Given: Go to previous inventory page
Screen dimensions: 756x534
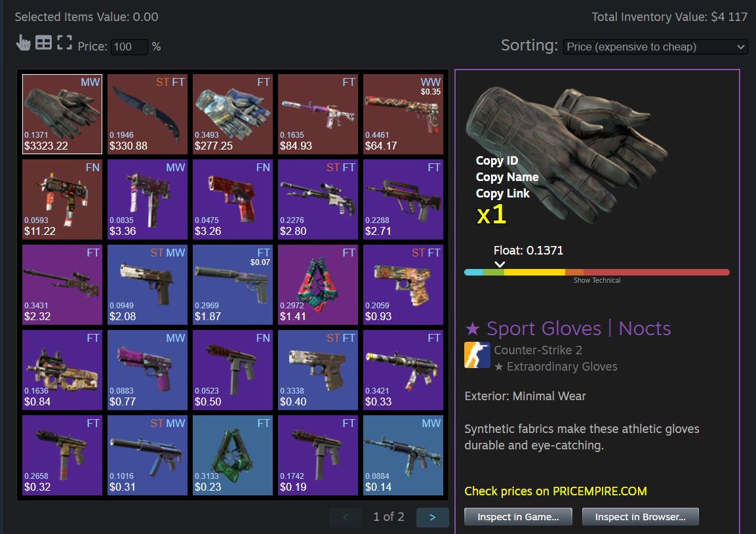Looking at the screenshot, I should 345,517.
